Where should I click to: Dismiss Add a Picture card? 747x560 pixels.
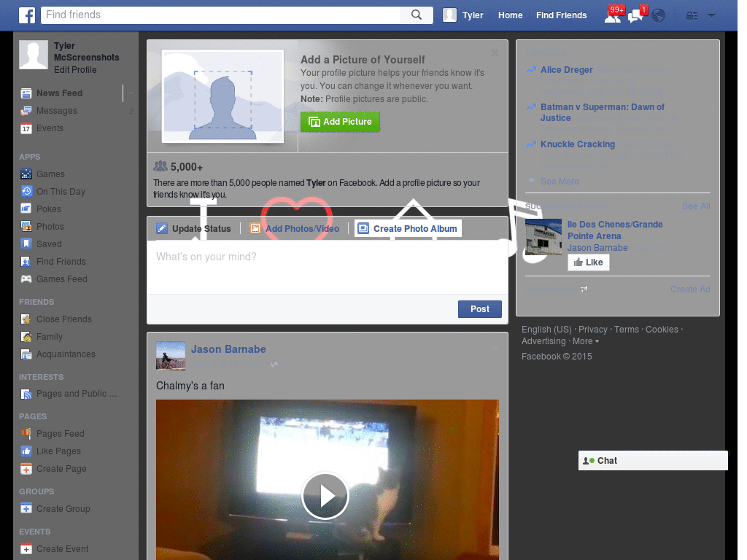click(x=495, y=52)
